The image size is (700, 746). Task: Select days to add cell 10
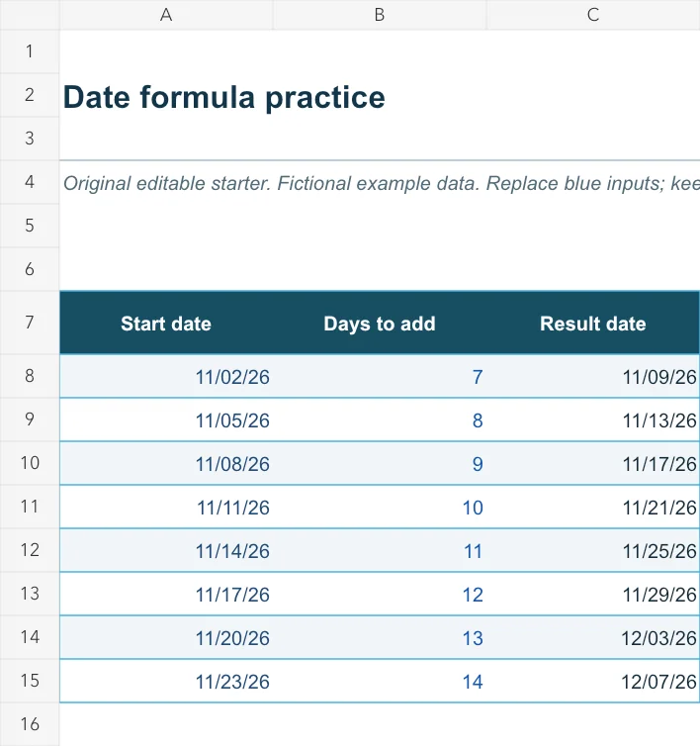coord(380,507)
